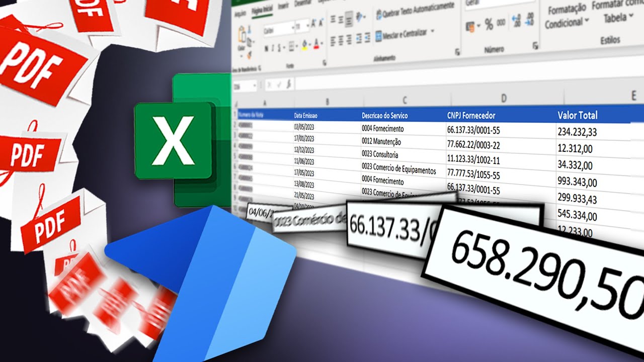Click the decrease indent icon

click(x=359, y=38)
